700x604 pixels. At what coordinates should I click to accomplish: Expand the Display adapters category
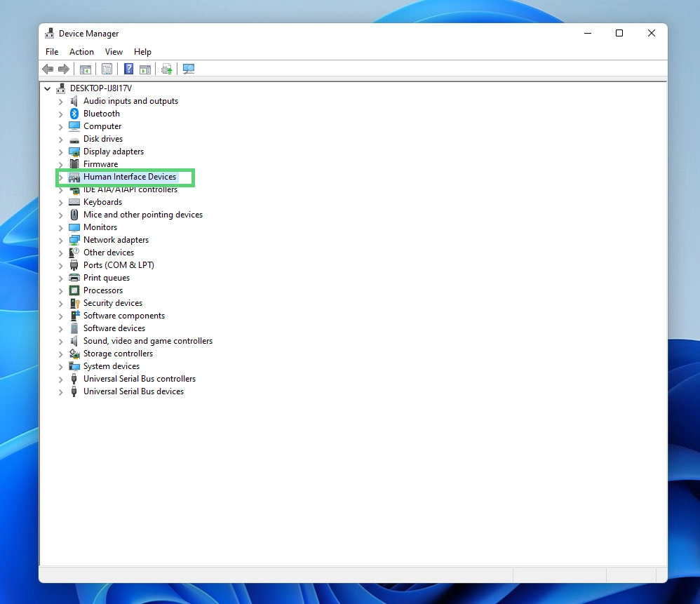point(61,152)
